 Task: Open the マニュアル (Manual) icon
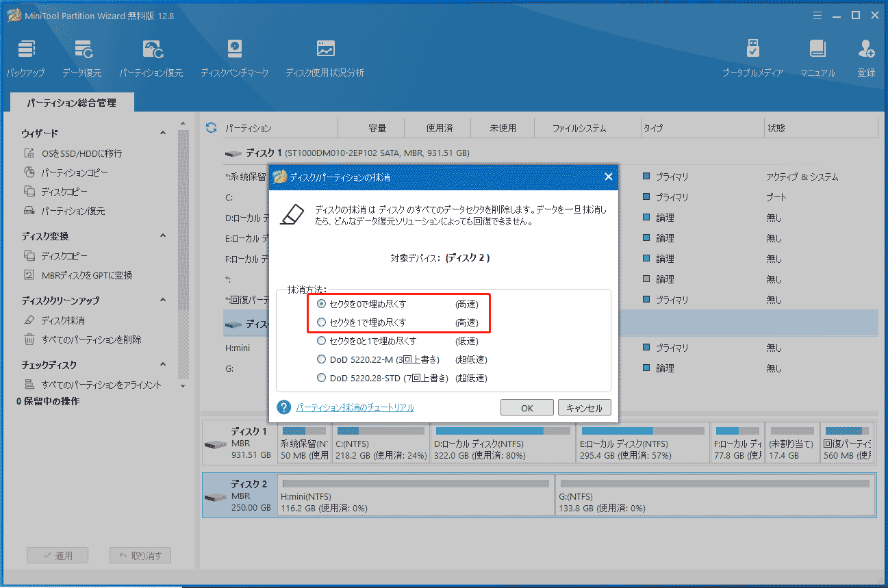tap(817, 57)
